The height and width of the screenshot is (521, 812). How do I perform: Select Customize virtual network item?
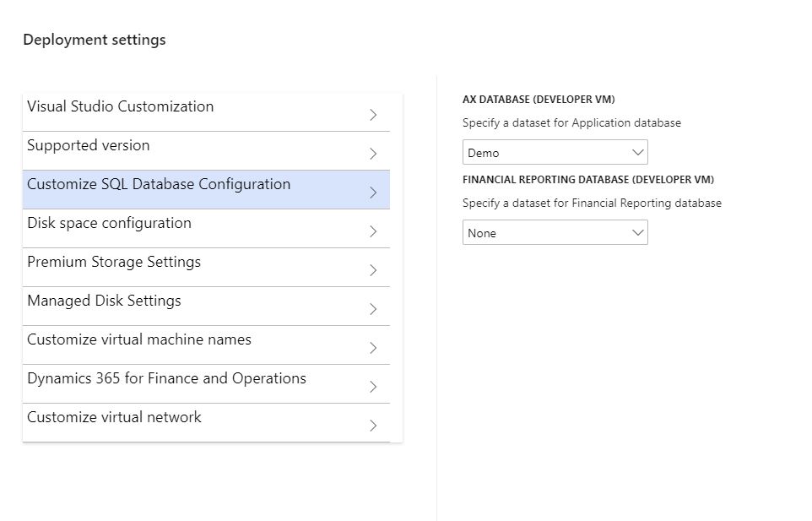coord(206,422)
